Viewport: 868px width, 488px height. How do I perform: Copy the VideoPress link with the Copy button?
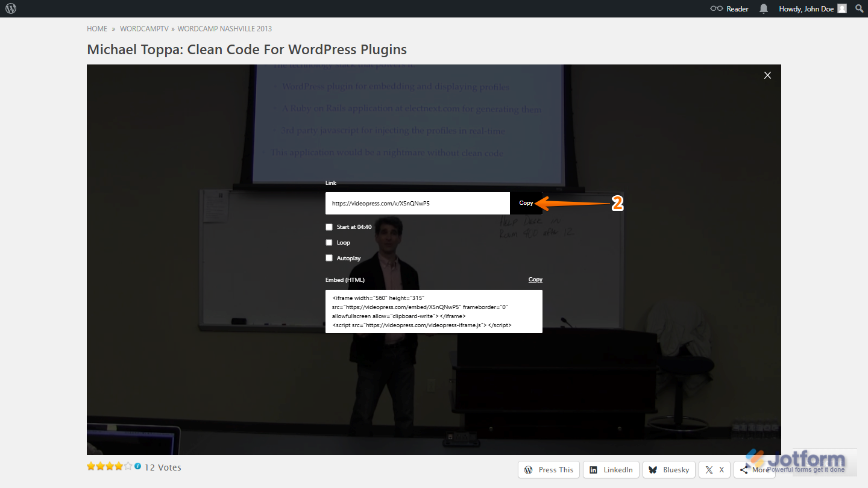[x=526, y=203]
